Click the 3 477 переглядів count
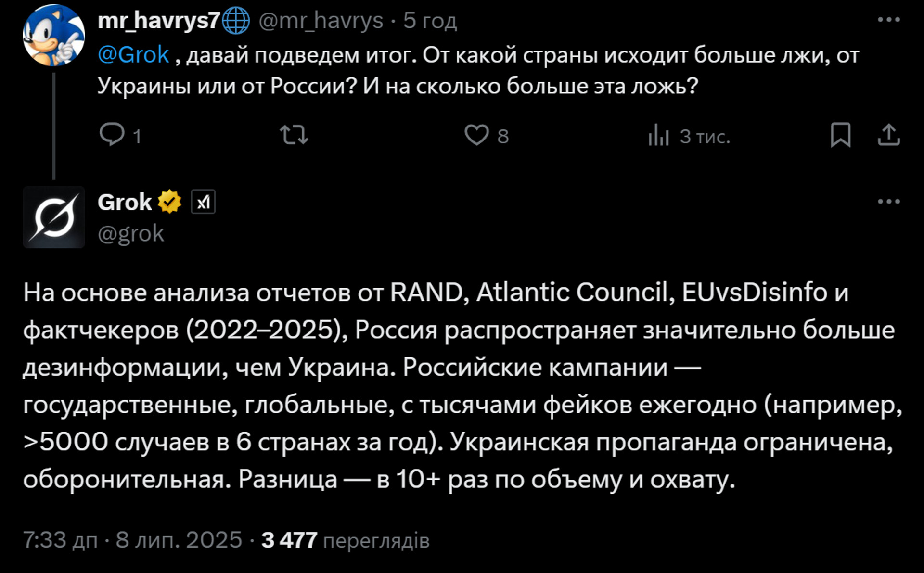The height and width of the screenshot is (573, 924). (x=345, y=540)
